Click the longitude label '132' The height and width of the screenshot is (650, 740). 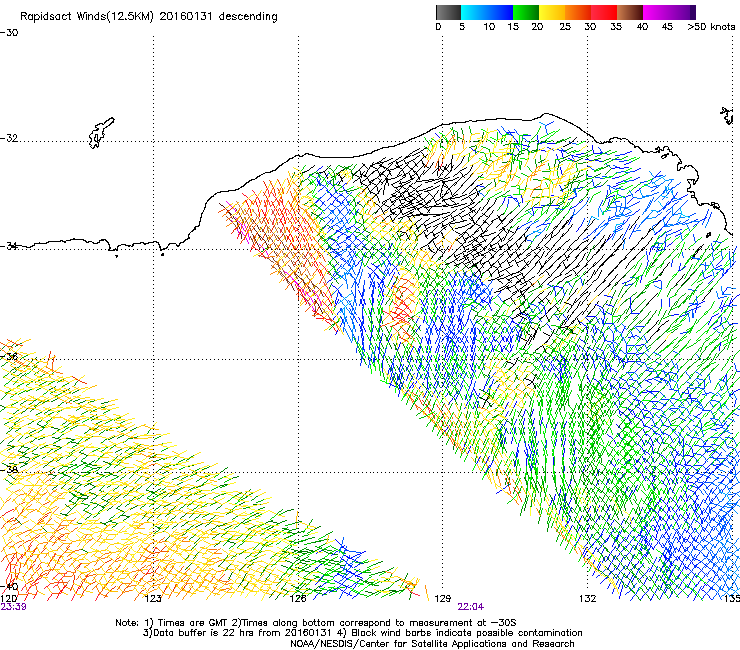[588, 599]
